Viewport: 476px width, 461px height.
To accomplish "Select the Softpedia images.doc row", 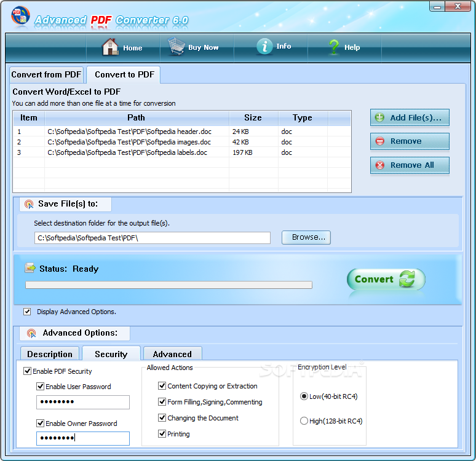I will pos(181,142).
